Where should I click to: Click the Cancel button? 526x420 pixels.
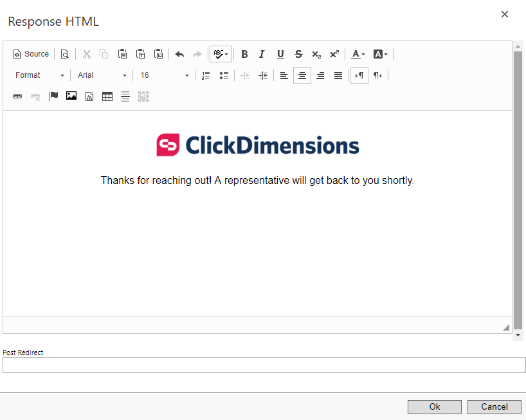494,406
